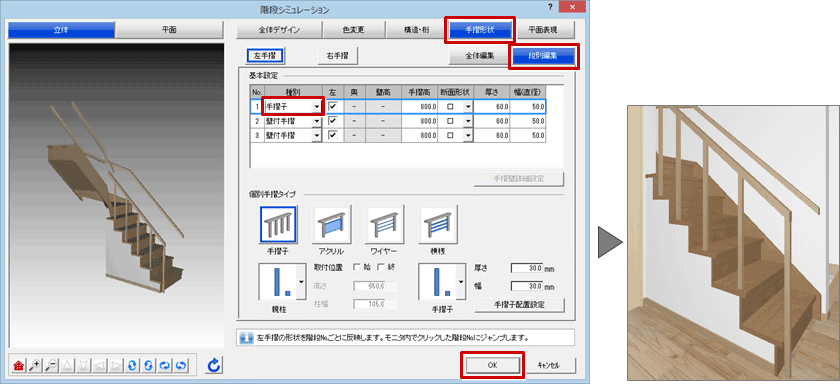This screenshot has width=840, height=384.
Task: Click the 厚さ 30.0 mm input field
Action: click(527, 267)
